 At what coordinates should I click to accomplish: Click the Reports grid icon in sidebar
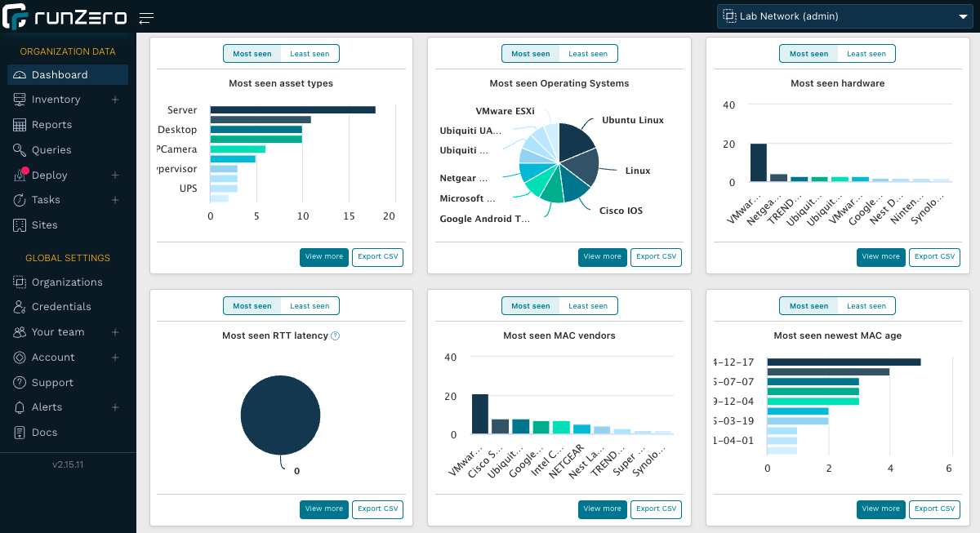[20, 125]
